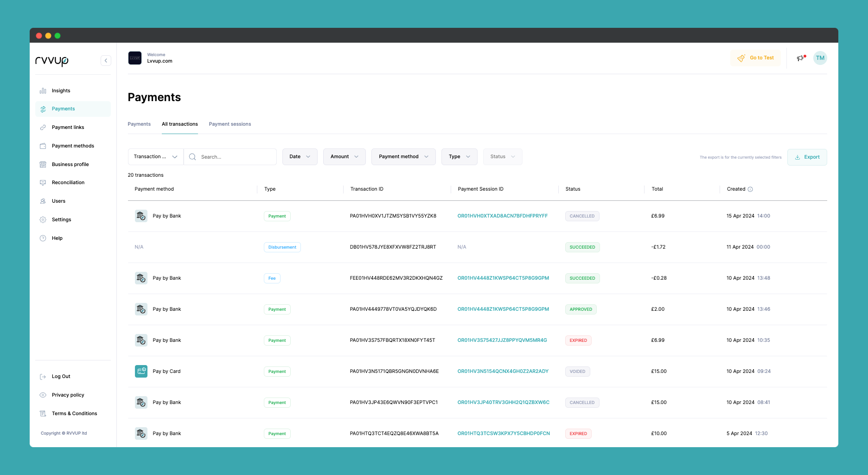Click the Business profile building icon
Image resolution: width=868 pixels, height=475 pixels.
pos(43,165)
